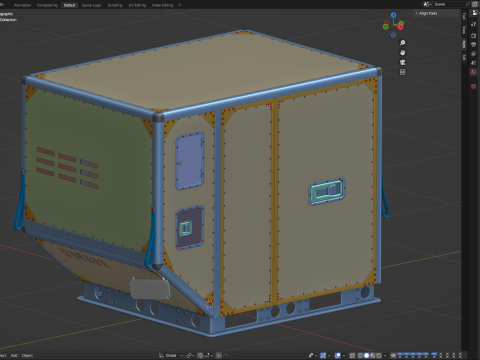
Task: Open the Add menu in viewport header
Action: 14,355
